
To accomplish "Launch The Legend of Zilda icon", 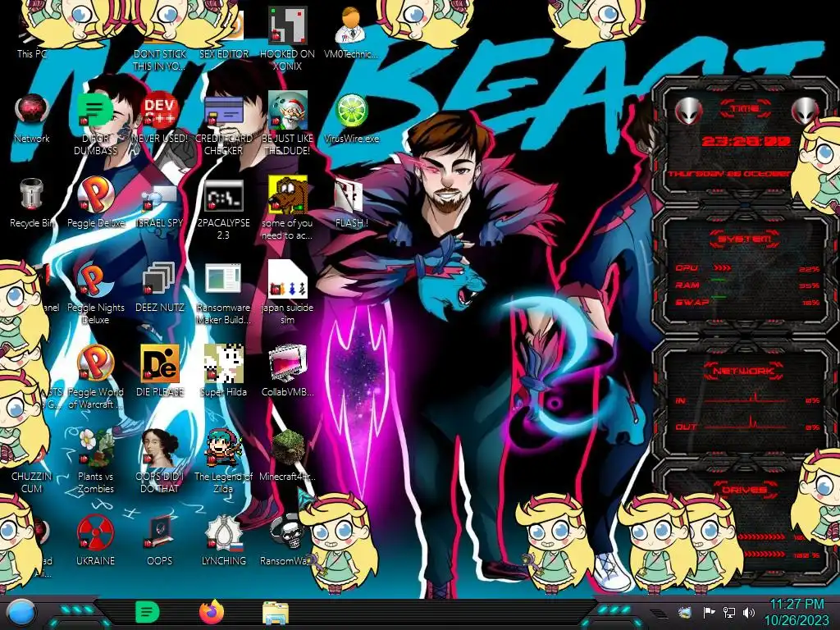I will point(223,461).
